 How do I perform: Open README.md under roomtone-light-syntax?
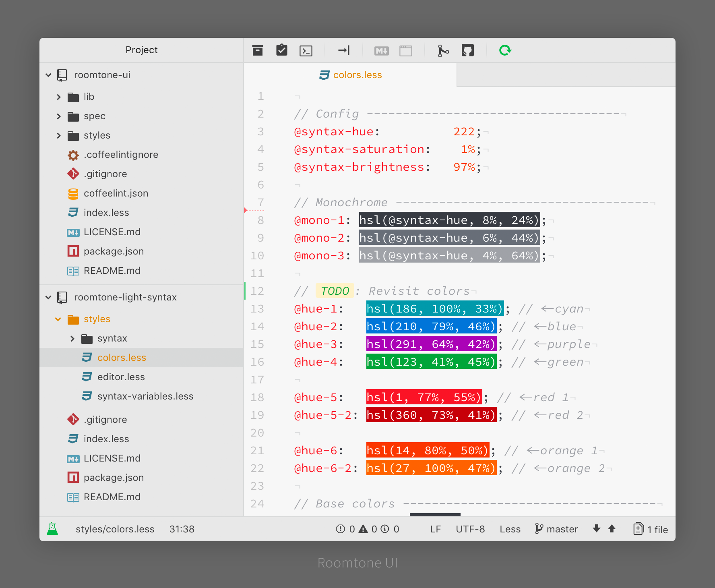[141, 497]
